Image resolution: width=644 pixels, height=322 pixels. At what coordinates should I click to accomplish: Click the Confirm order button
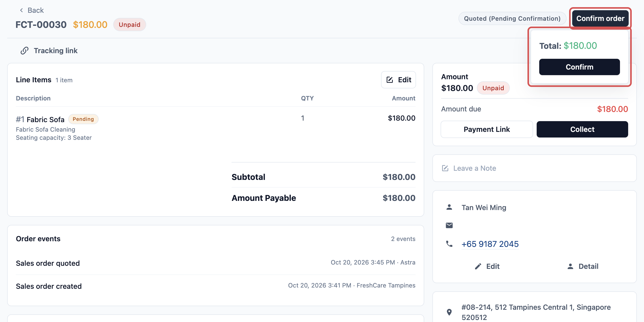600,18
